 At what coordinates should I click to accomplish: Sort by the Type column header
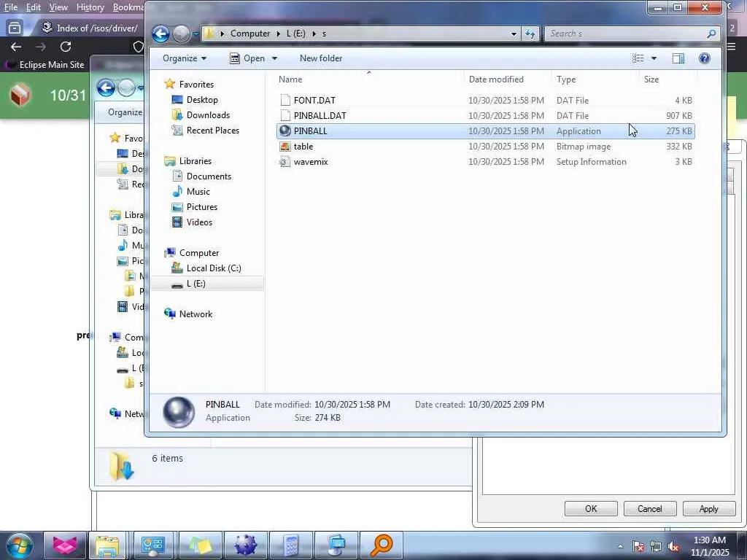point(595,79)
